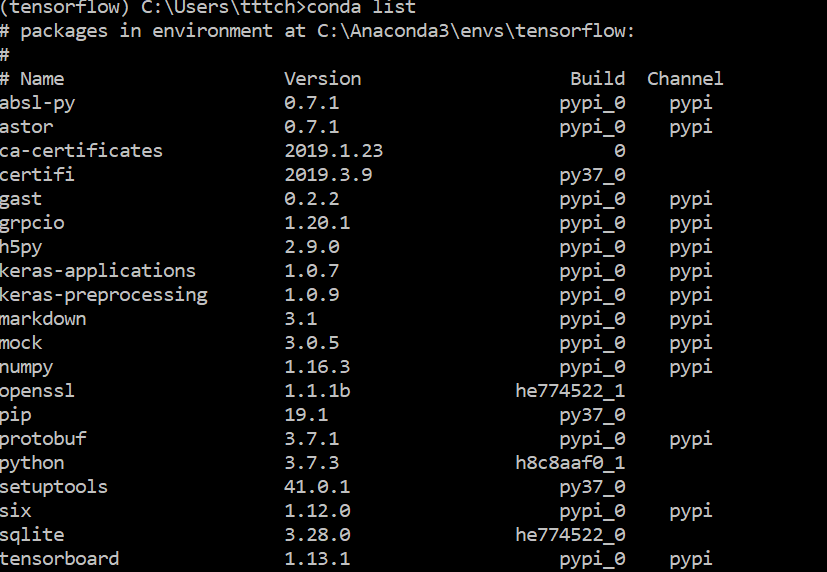This screenshot has height=572, width=827.
Task: Click the tensorboard package name
Action: pyautogui.click(x=60, y=558)
